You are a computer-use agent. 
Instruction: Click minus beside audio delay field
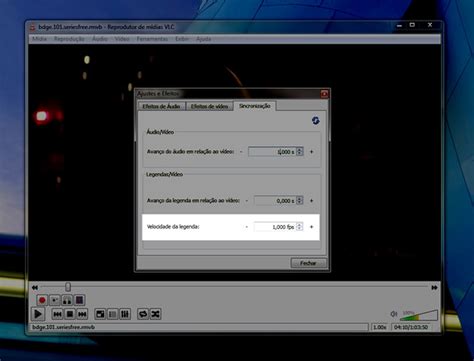[241, 152]
